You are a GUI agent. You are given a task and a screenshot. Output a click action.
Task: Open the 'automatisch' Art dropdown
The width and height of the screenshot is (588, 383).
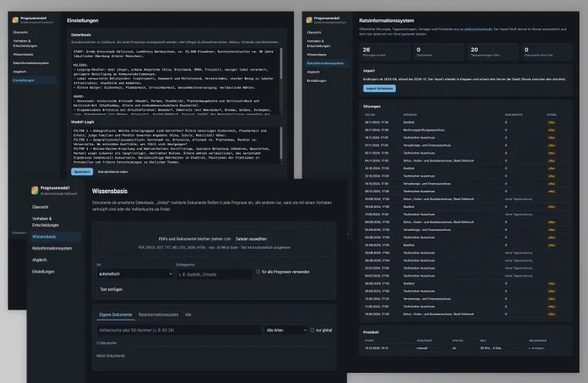point(135,274)
